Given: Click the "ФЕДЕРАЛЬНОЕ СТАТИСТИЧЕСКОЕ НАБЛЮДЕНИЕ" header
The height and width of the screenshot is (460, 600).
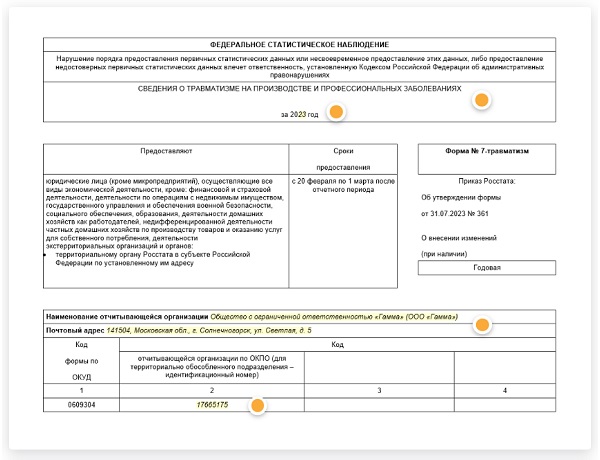Looking at the screenshot, I should 300,46.
